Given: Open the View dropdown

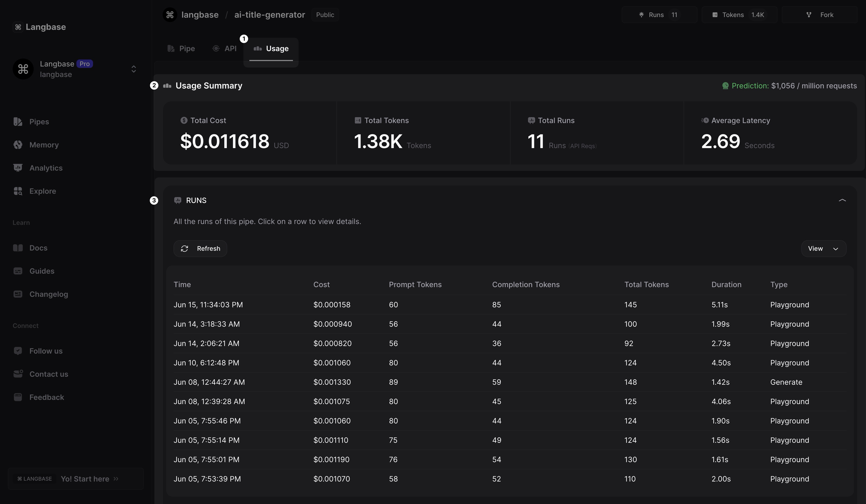Looking at the screenshot, I should click(823, 249).
